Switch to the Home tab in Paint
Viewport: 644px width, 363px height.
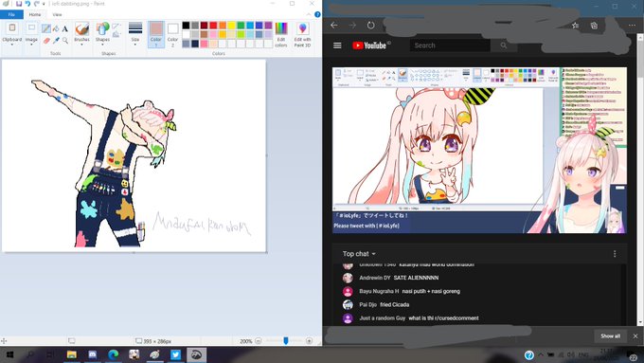[x=35, y=14]
